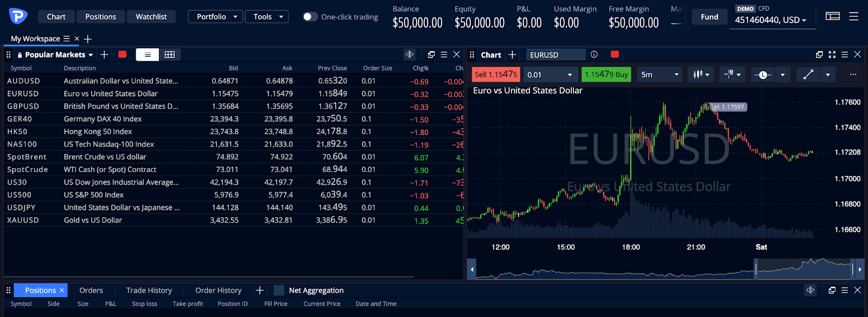Screen dimensions: 868x317
Task: Grab the Chart panel drag handle
Action: [x=472, y=54]
